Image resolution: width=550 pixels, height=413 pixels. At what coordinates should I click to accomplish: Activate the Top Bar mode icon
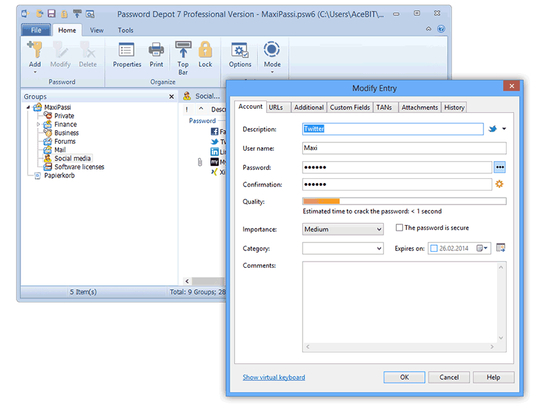tap(183, 50)
